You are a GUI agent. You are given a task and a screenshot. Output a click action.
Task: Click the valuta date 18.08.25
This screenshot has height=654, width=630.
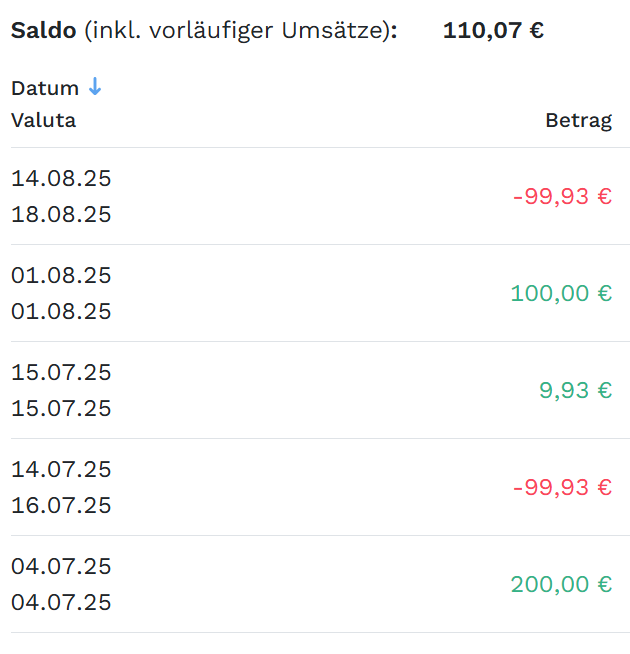click(x=61, y=214)
